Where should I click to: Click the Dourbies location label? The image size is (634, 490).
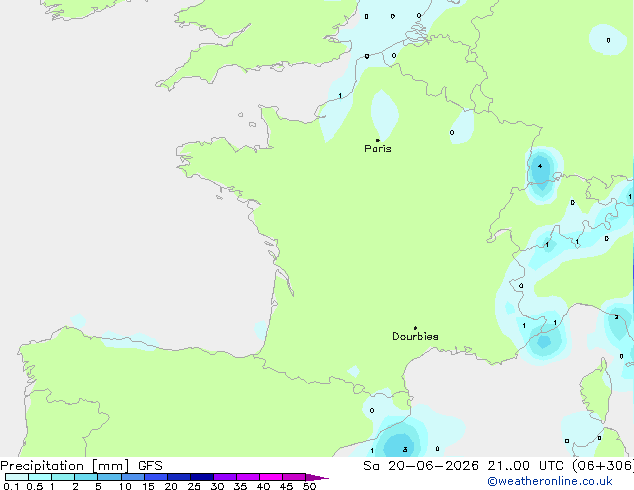click(x=415, y=336)
